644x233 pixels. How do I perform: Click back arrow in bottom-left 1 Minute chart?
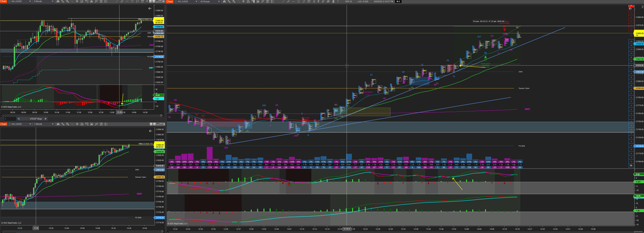point(150,130)
